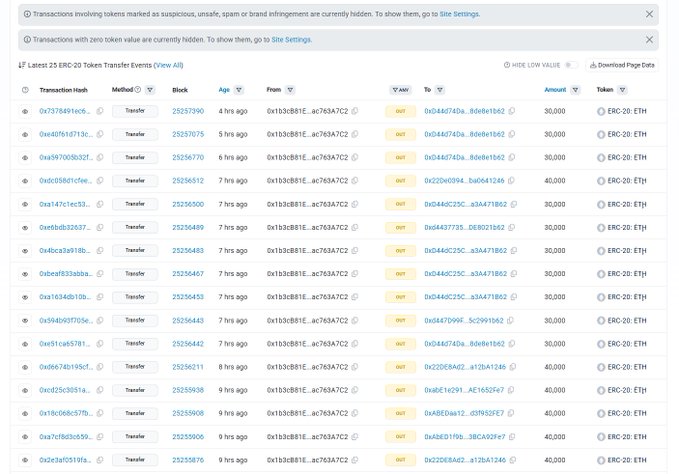Preview transaction 0xa597005b32f with eye icon

(x=25, y=158)
